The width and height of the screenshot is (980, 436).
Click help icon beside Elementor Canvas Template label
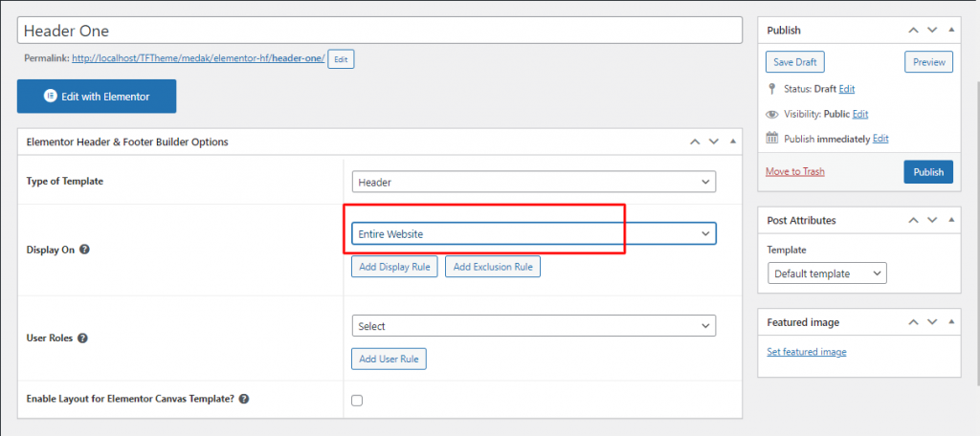click(x=244, y=399)
